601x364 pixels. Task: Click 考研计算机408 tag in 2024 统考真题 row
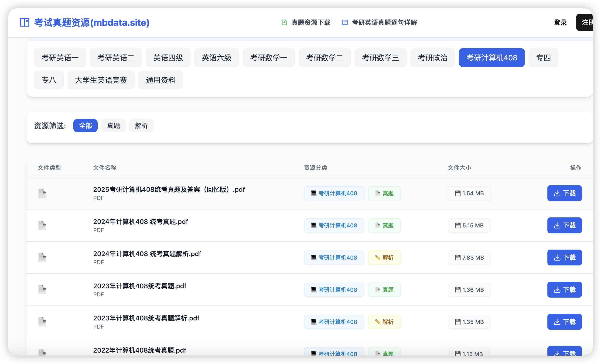(x=334, y=225)
